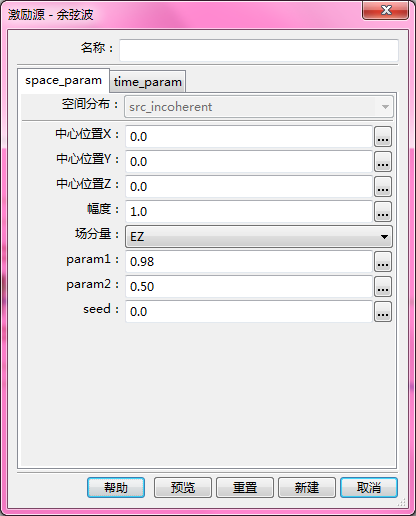The height and width of the screenshot is (516, 416).
Task: Open ellipsis button beside param1 field
Action: (x=383, y=262)
